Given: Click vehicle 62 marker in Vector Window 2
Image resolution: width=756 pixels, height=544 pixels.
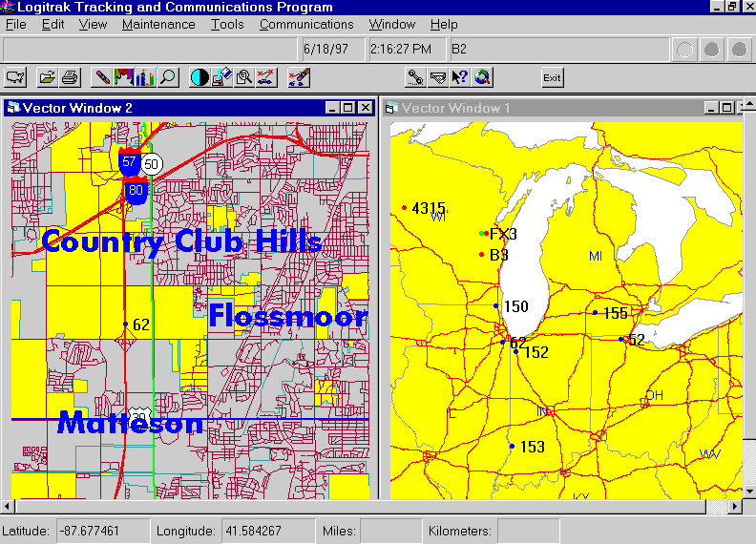Looking at the screenshot, I should pos(125,324).
